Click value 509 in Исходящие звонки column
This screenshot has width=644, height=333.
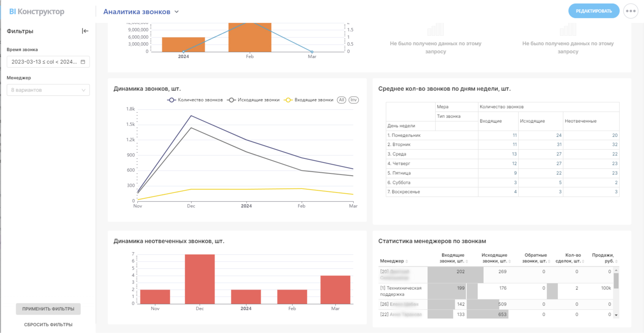tap(502, 304)
